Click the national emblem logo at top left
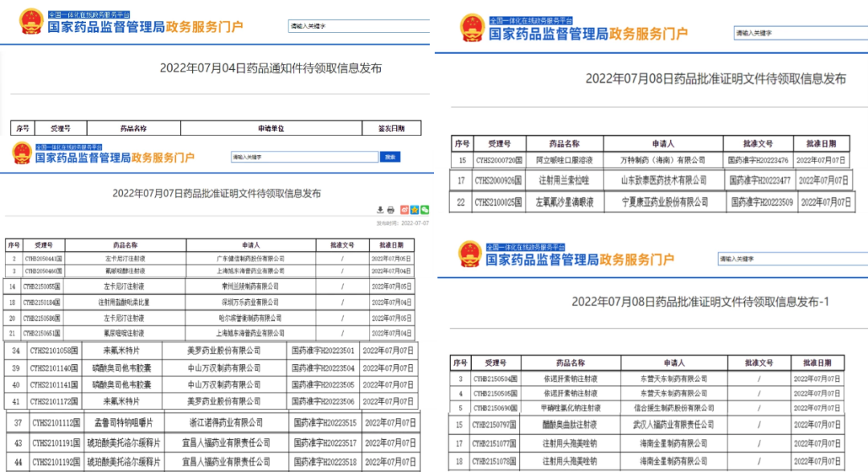This screenshot has height=472, width=868. (32, 22)
